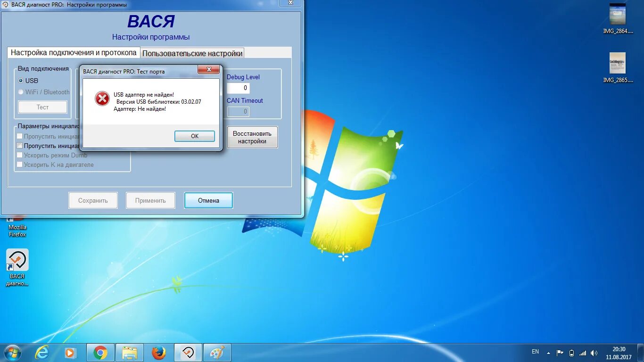Open the Пользовательские настройки tab
The height and width of the screenshot is (362, 644).
192,53
